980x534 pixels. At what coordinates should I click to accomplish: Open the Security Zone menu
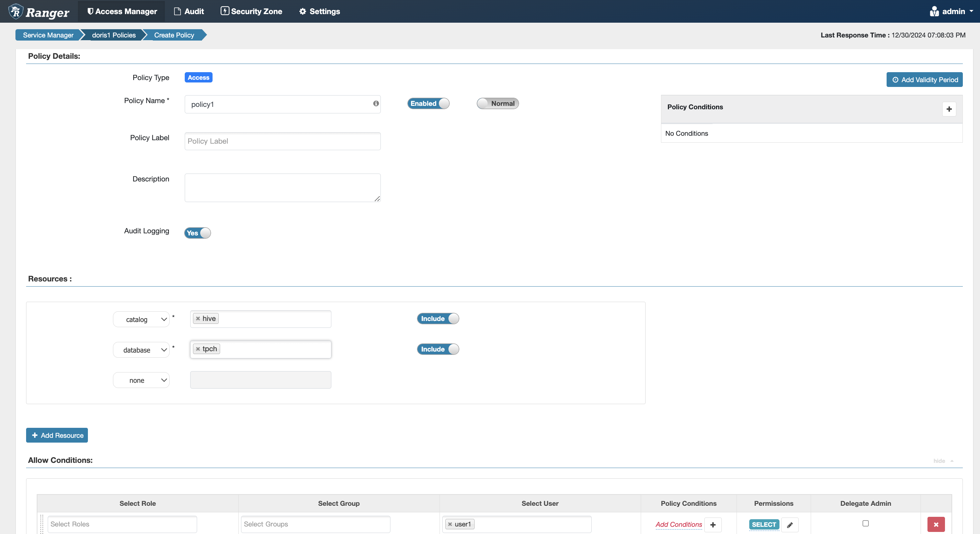(251, 11)
